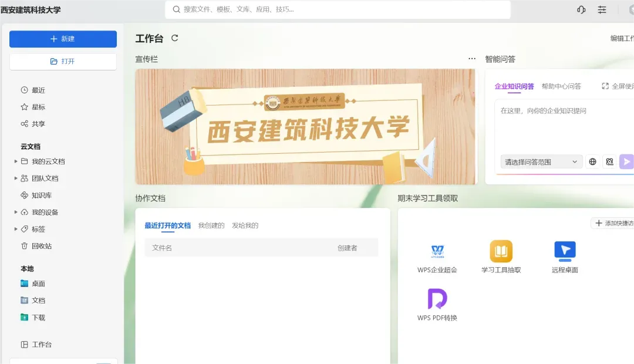The height and width of the screenshot is (364, 634).
Task: Select the 最近打开的文档 tab
Action: [167, 225]
